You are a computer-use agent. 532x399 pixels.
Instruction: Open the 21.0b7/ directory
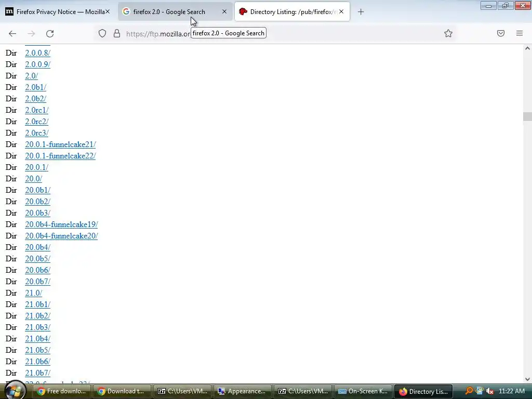pos(37,373)
